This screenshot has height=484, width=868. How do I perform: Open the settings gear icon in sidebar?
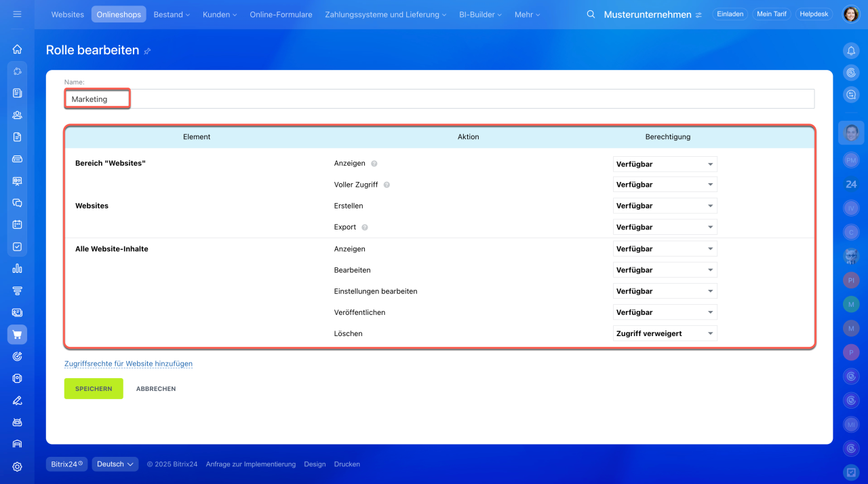coord(17,466)
